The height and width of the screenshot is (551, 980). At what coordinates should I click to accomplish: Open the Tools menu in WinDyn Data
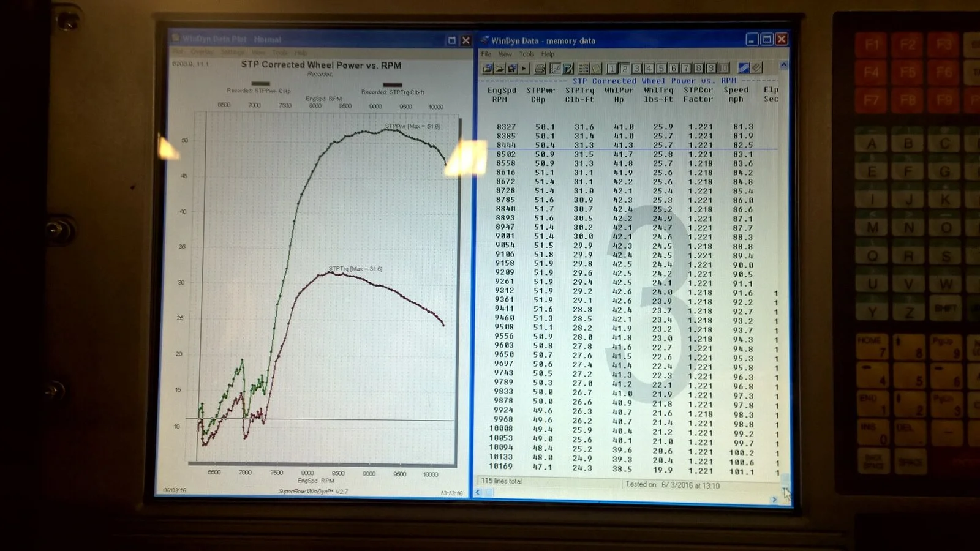pyautogui.click(x=527, y=54)
